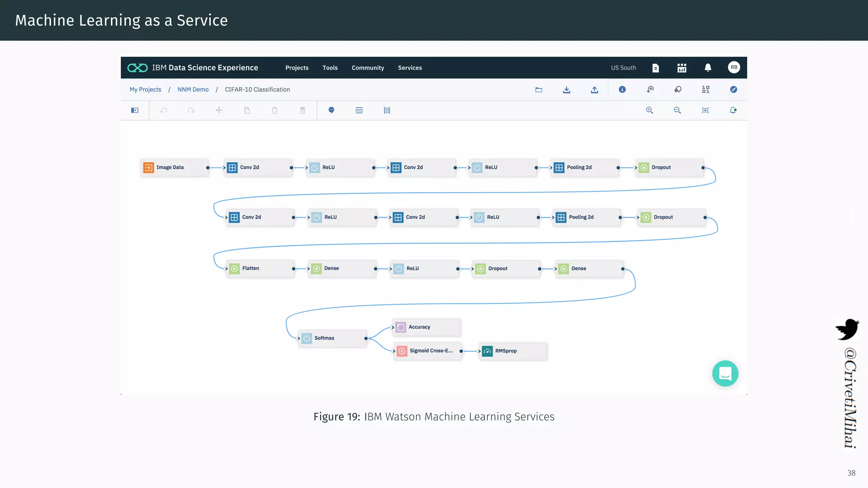Select the Softmax node
The width and height of the screenshot is (868, 488).
[x=332, y=338]
